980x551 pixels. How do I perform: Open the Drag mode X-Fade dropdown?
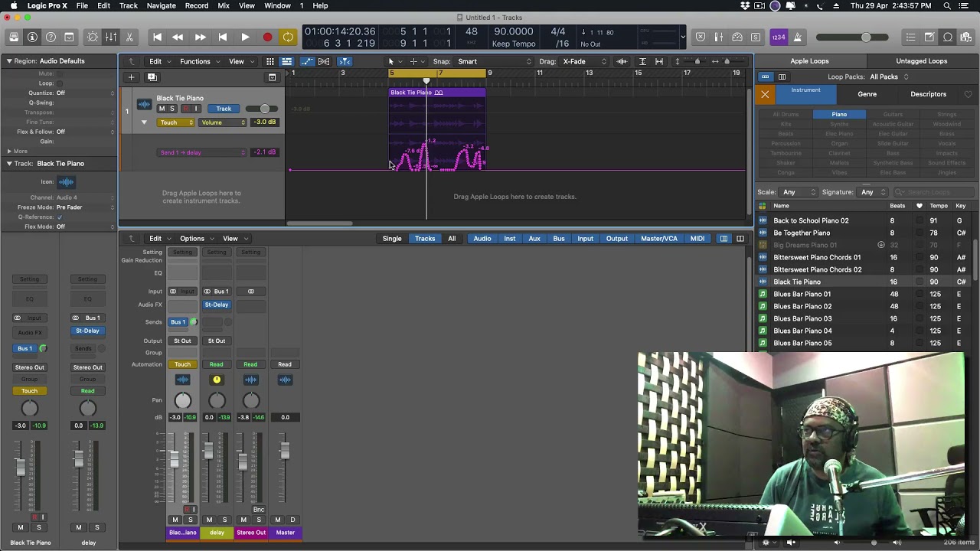[585, 61]
